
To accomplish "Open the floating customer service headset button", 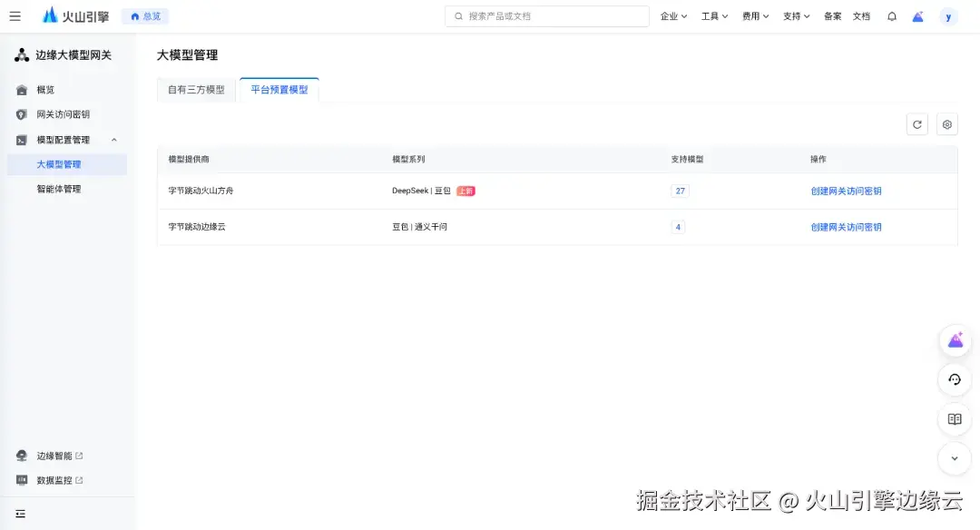I will (955, 380).
